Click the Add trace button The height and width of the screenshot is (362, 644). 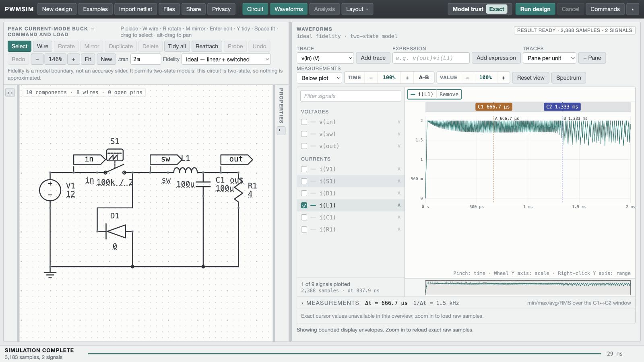pos(373,58)
